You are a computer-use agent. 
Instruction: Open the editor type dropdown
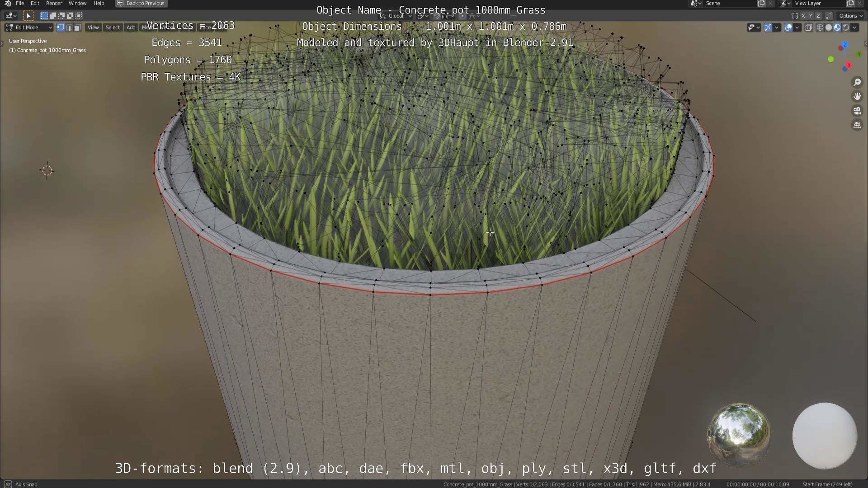(11, 16)
